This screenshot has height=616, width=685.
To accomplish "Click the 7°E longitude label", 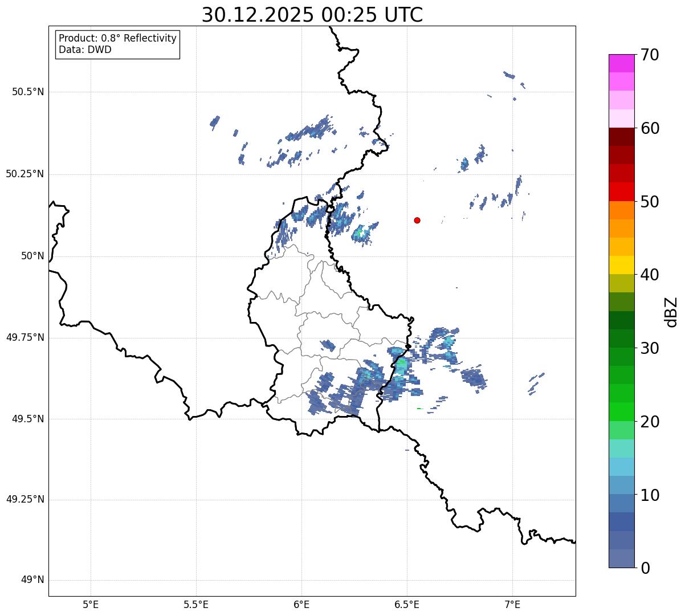I will pyautogui.click(x=512, y=605).
